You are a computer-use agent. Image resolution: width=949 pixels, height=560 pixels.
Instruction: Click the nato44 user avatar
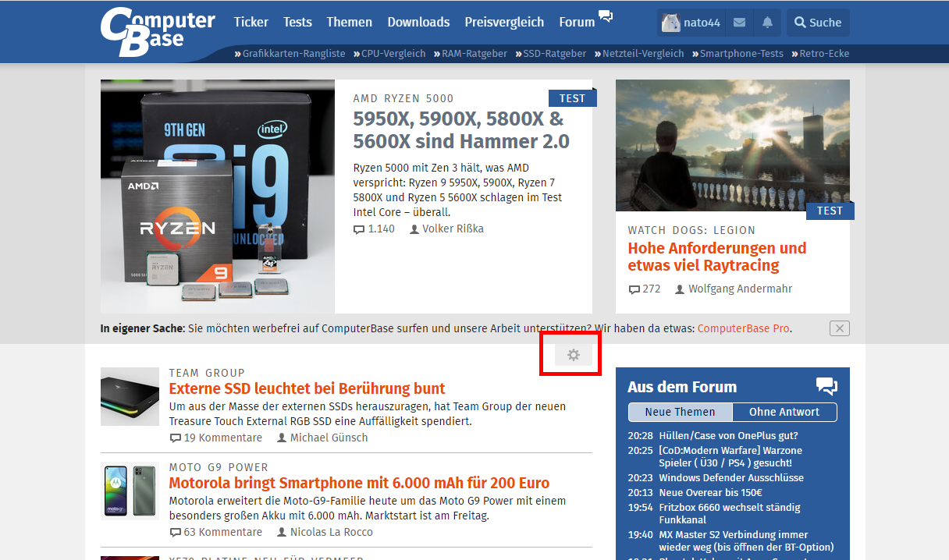point(670,23)
